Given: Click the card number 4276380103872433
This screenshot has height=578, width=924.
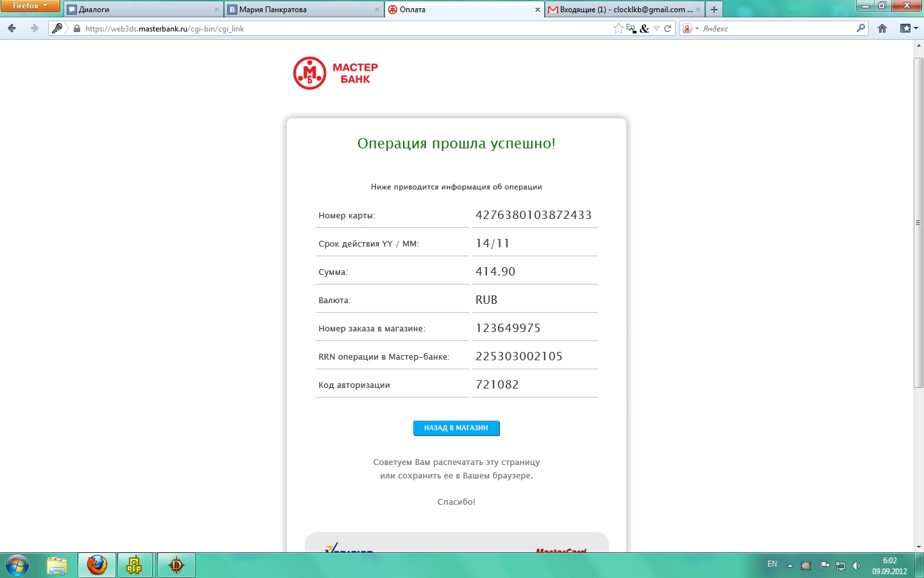Looking at the screenshot, I should [533, 215].
